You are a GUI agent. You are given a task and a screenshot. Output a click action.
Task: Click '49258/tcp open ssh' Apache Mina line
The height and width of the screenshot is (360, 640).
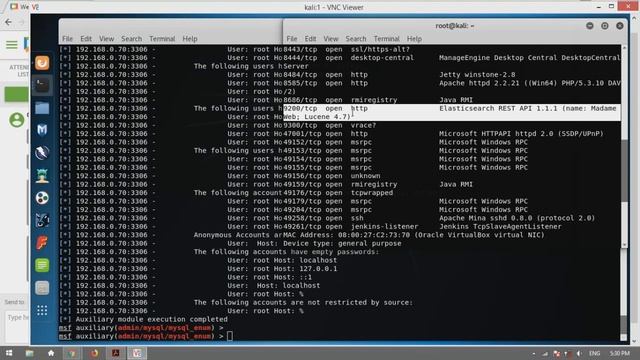[439, 218]
